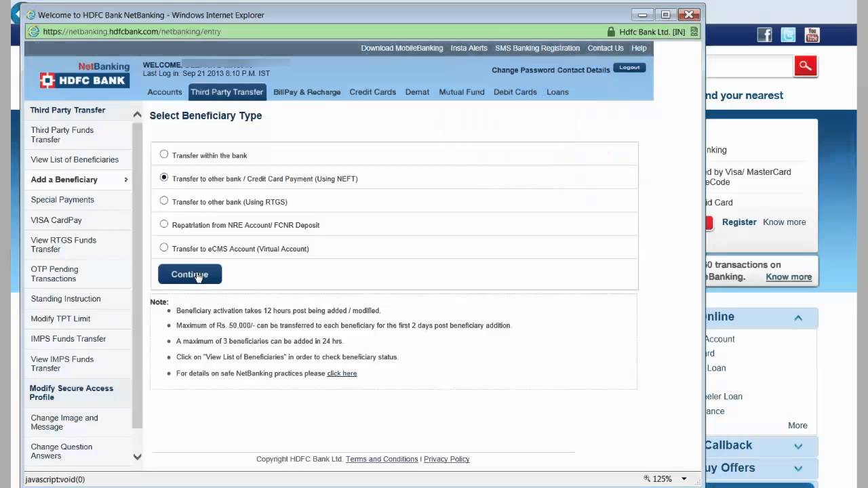Open the Loans tab
The image size is (868, 488).
[x=557, y=92]
